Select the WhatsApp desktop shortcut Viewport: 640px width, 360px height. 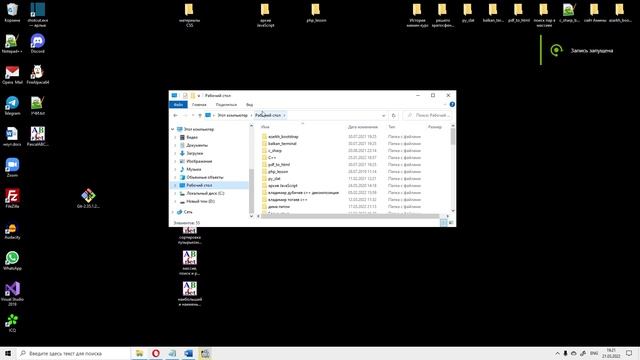coord(12,261)
